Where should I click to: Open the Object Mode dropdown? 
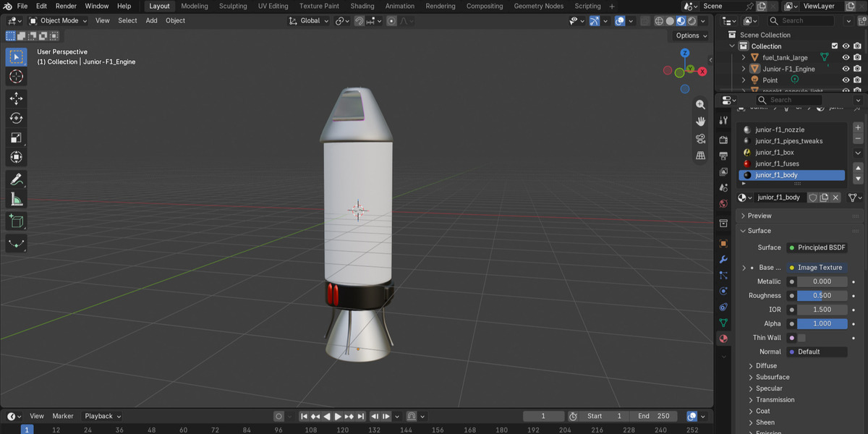[58, 20]
